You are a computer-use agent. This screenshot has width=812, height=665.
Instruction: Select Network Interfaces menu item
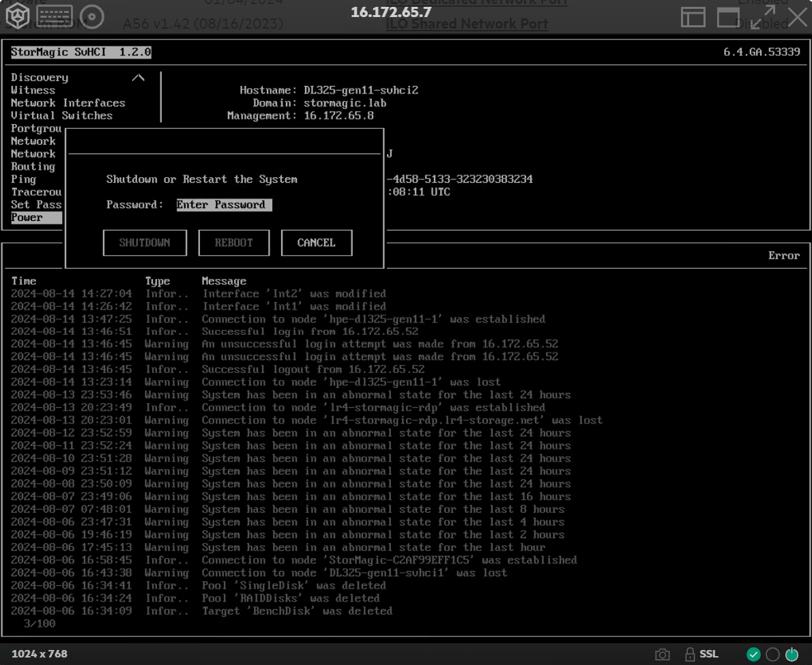68,103
